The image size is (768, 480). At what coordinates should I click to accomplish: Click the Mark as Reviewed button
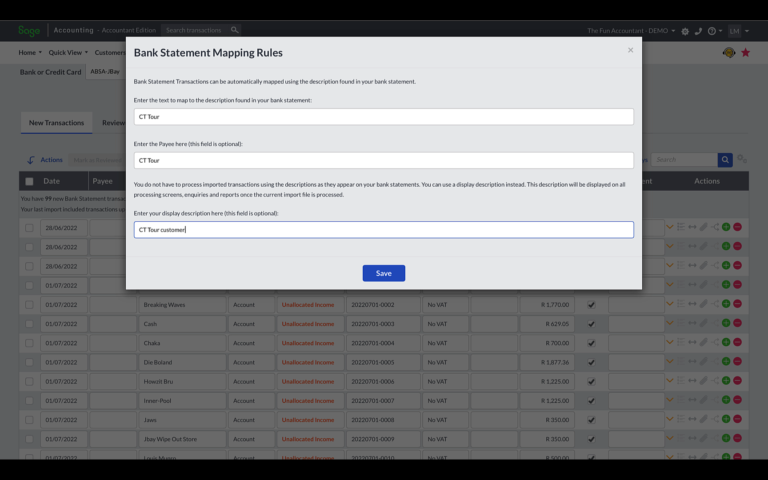(97, 160)
